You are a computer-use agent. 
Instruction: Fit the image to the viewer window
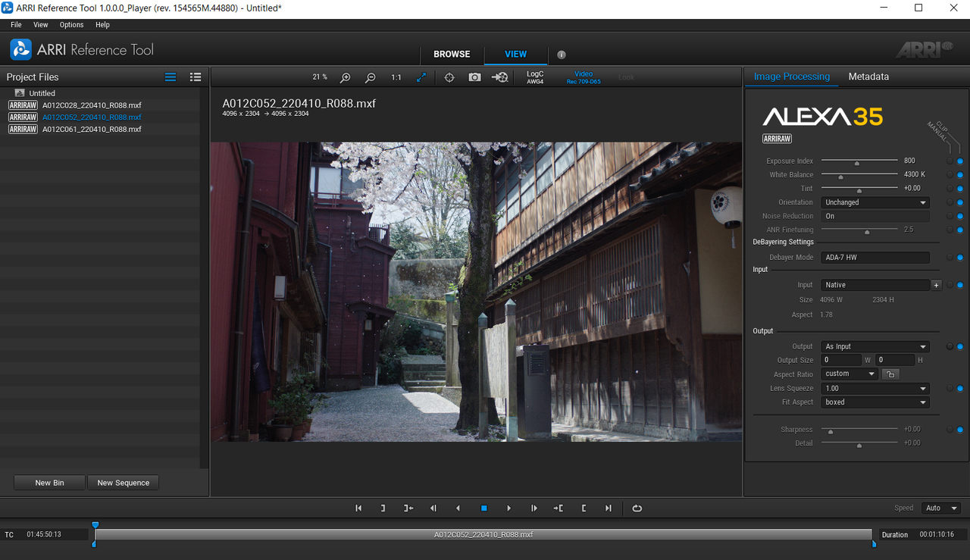pyautogui.click(x=421, y=77)
